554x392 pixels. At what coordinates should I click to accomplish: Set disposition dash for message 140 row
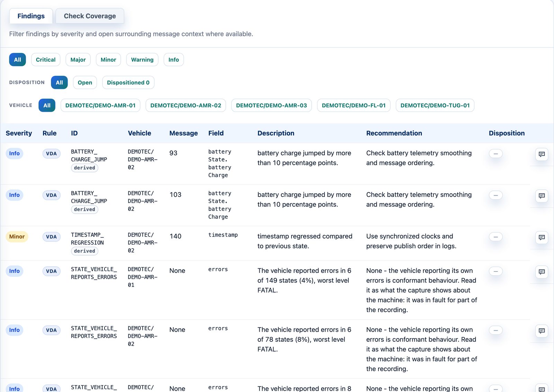click(495, 237)
